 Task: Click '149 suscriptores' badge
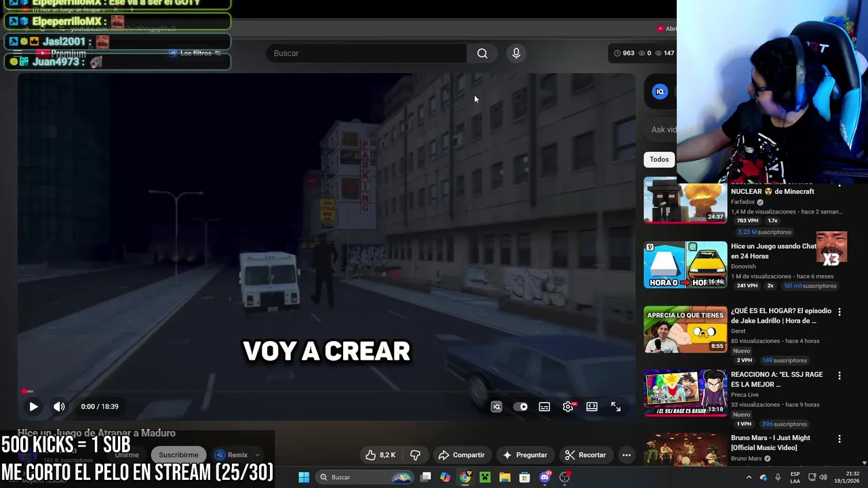784,361
